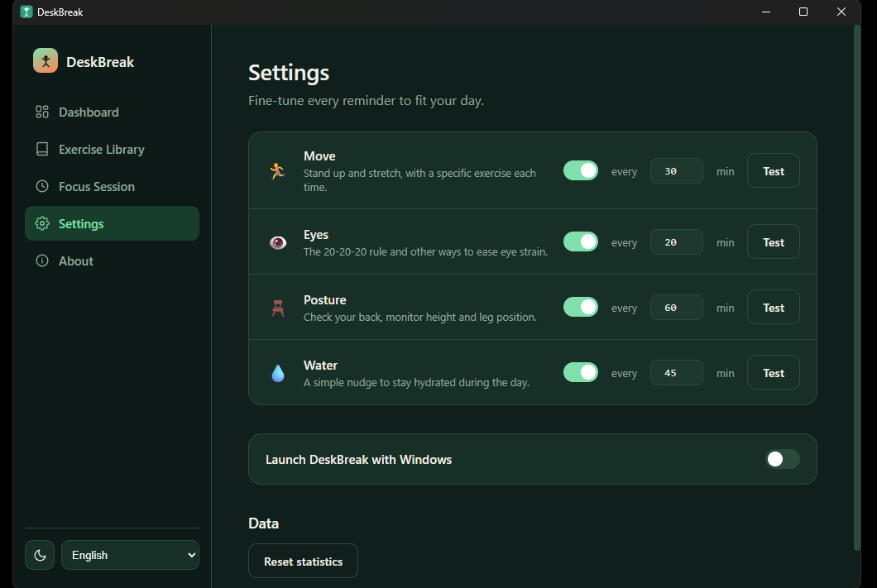The image size is (877, 588).
Task: Click the Dashboard grid icon
Action: (x=42, y=112)
